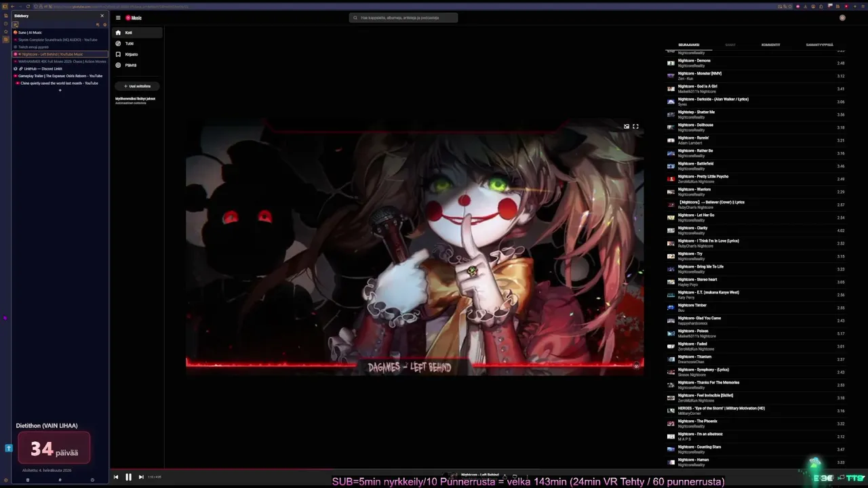The width and height of the screenshot is (868, 488).
Task: Switch to Twitch emoji pyyntö tab
Action: [60, 47]
